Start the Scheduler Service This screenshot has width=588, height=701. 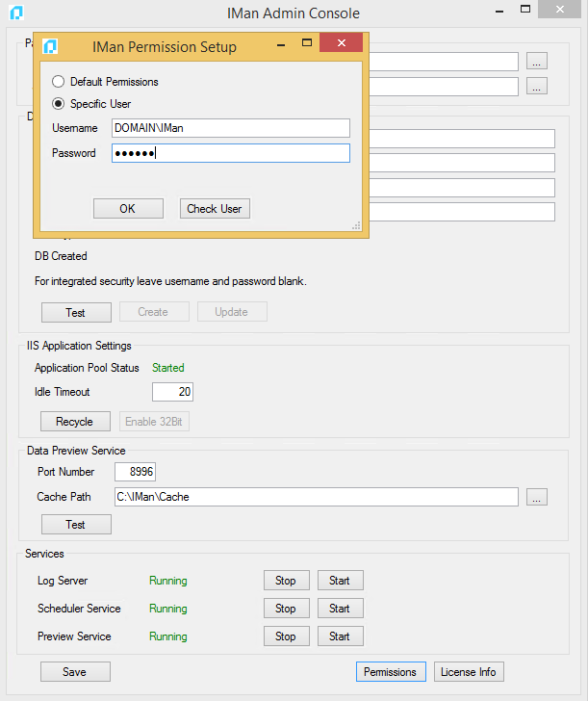(340, 609)
